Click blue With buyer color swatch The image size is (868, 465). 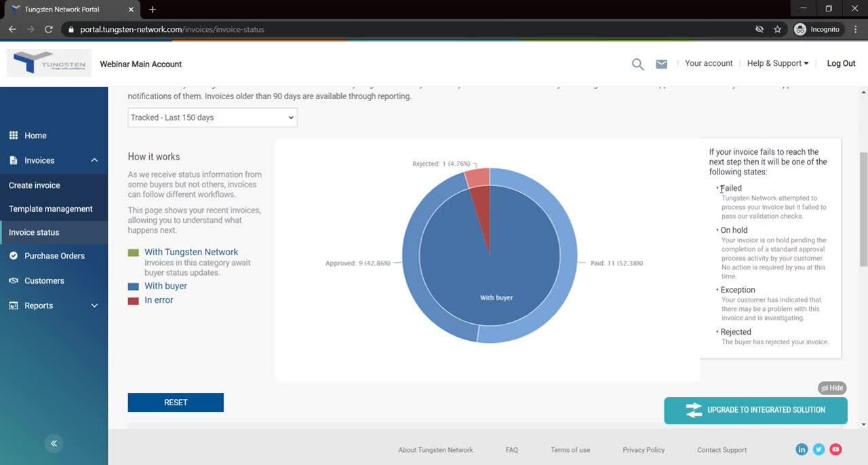coord(134,287)
